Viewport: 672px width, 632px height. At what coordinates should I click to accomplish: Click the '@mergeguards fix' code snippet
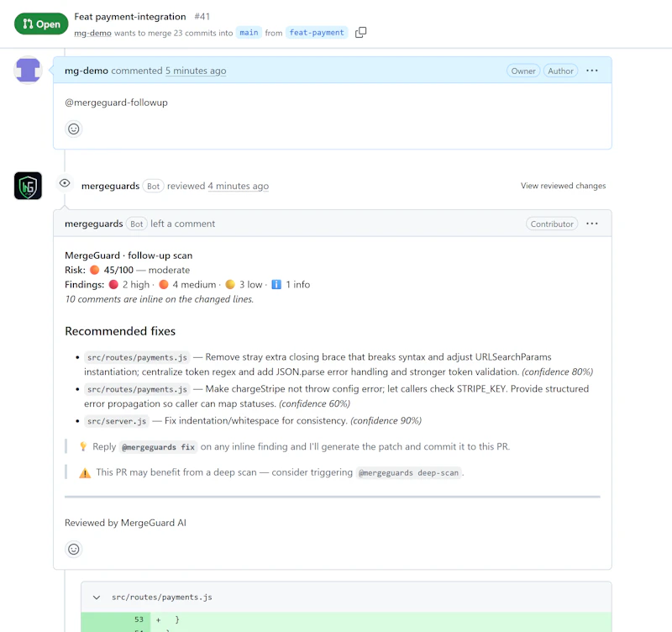click(x=158, y=447)
